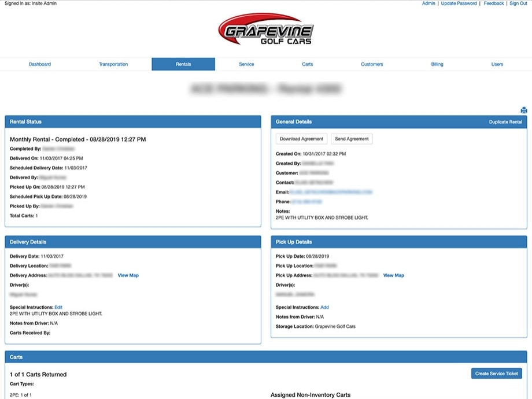Switch to the Users tab

click(497, 64)
